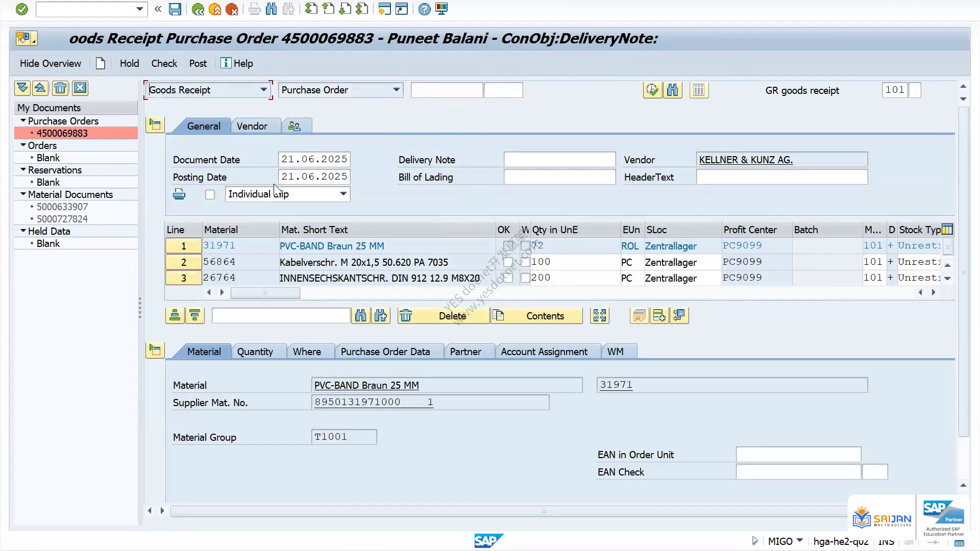Click the table column settings icon
Image resolution: width=980 pixels, height=551 pixels.
(x=947, y=230)
